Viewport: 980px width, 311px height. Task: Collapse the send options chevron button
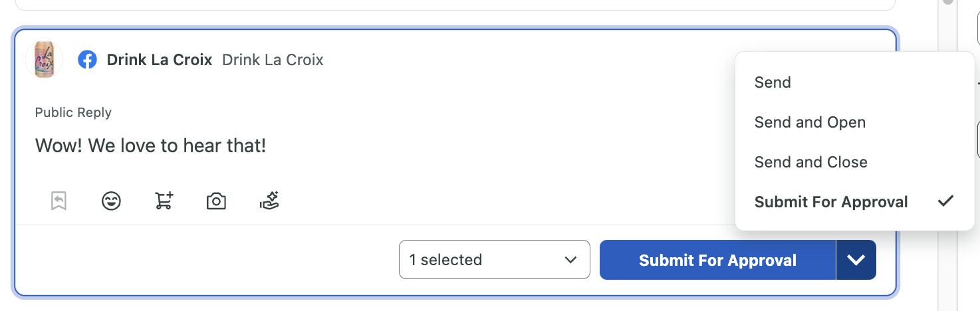856,260
